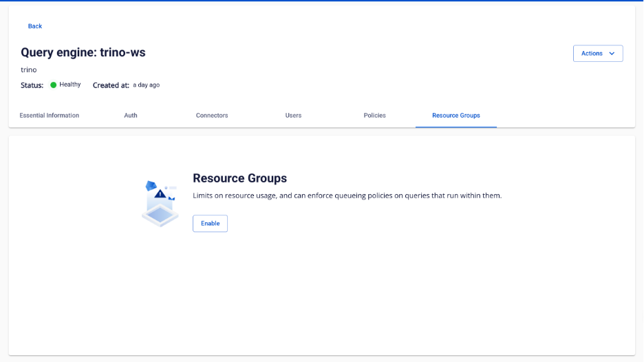The width and height of the screenshot is (644, 362).
Task: Open the Users tab
Action: point(293,116)
